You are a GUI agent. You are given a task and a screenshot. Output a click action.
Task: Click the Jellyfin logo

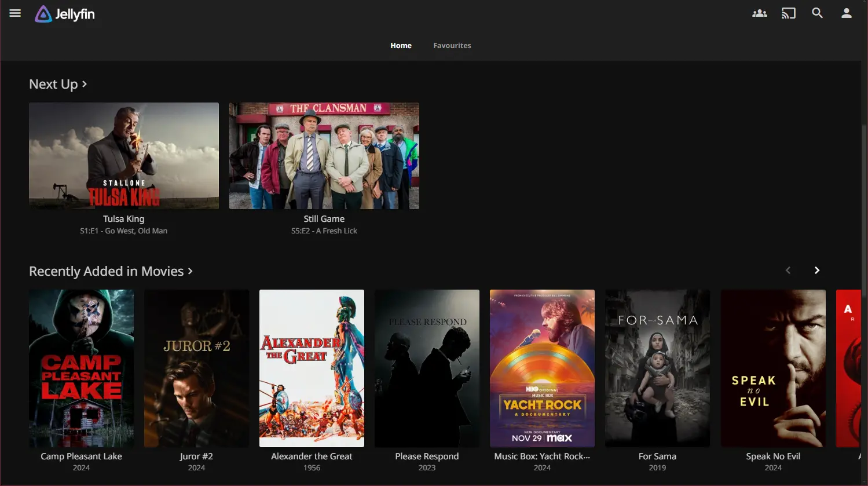coord(65,14)
